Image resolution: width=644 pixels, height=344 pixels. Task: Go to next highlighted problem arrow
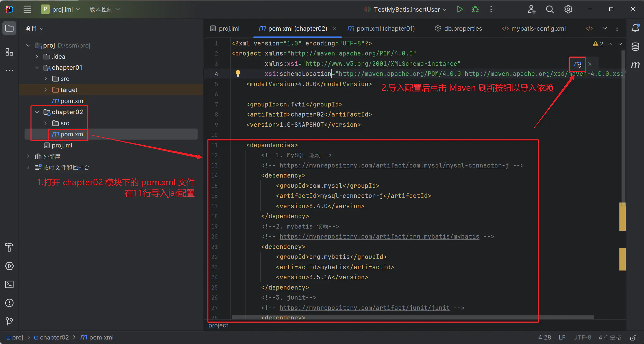(x=620, y=44)
